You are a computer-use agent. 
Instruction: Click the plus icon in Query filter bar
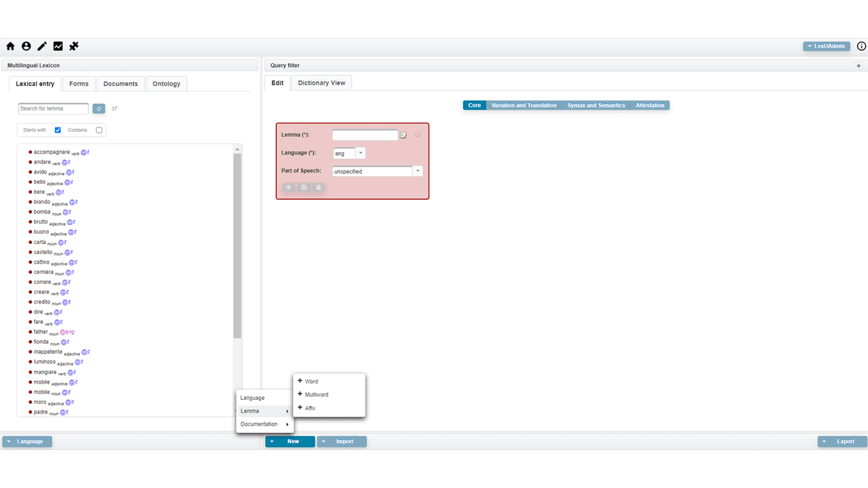coord(859,66)
